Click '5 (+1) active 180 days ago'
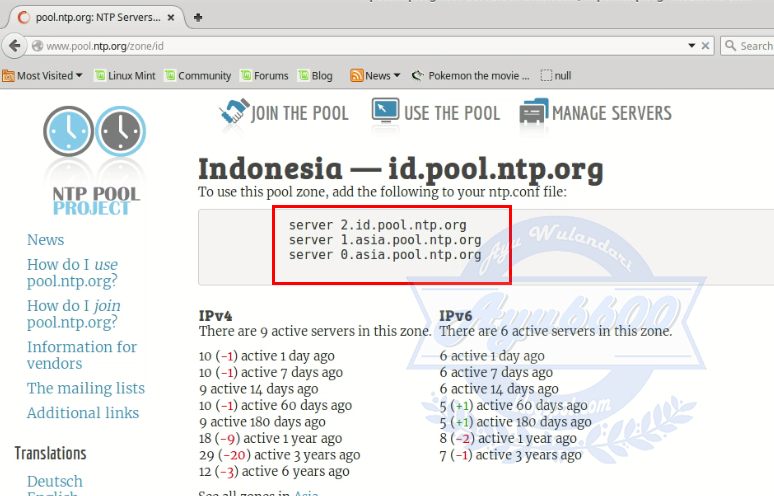The height and width of the screenshot is (496, 774). [515, 422]
